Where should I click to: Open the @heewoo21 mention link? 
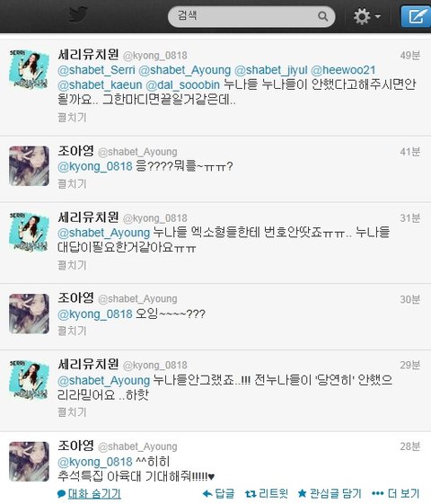click(343, 70)
